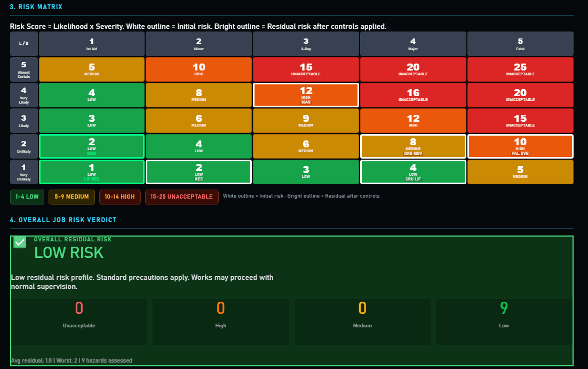Click the green checkmark in the verdict panel
Screen dimensions: 588x369
(19, 242)
